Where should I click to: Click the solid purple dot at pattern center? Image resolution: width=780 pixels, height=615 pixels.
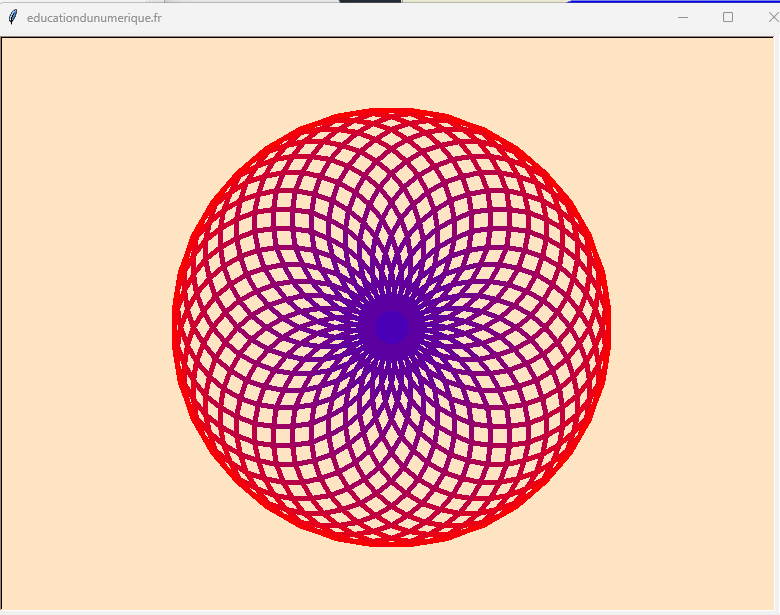pos(392,327)
